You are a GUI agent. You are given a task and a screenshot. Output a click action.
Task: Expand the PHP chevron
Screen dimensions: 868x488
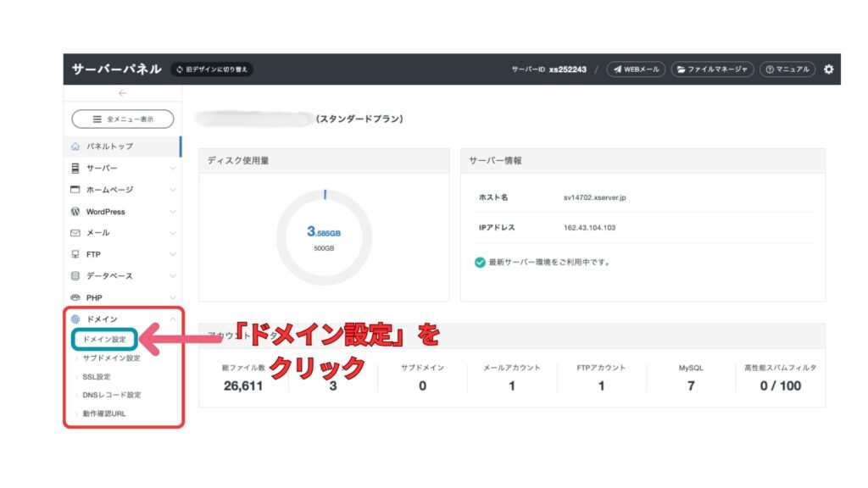(x=173, y=297)
